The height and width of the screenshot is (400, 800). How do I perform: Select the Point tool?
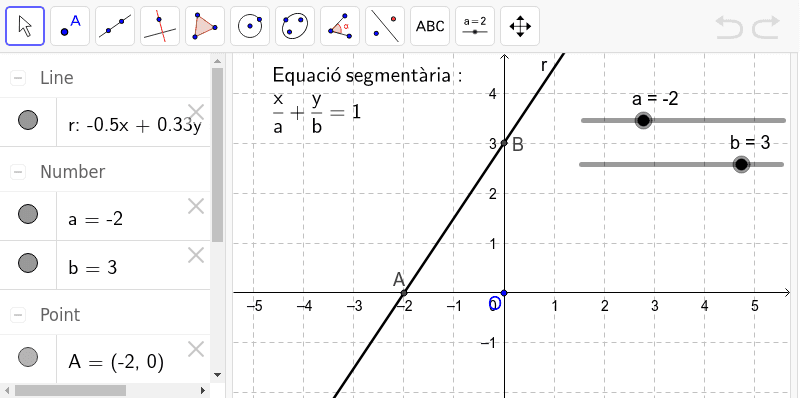click(x=70, y=26)
